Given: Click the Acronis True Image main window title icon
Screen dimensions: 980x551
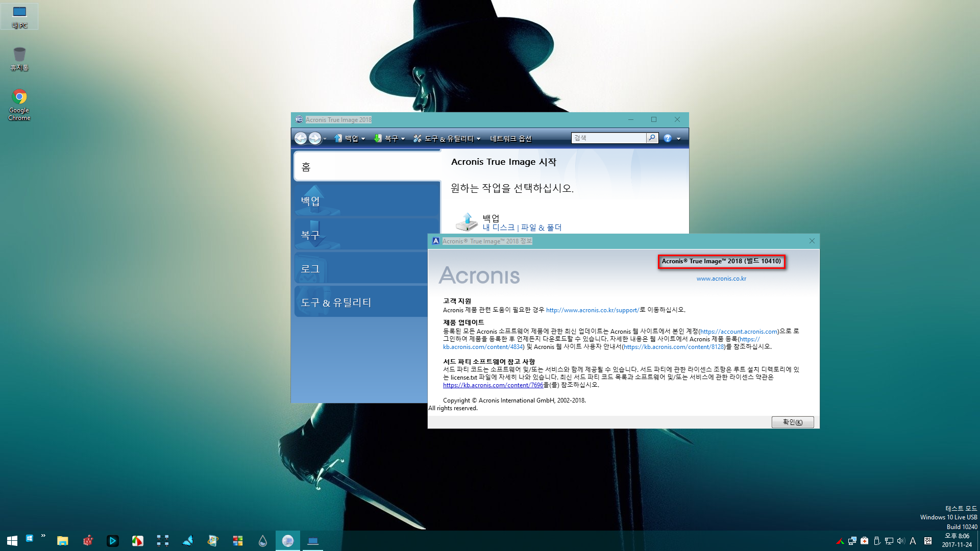Looking at the screenshot, I should (299, 119).
